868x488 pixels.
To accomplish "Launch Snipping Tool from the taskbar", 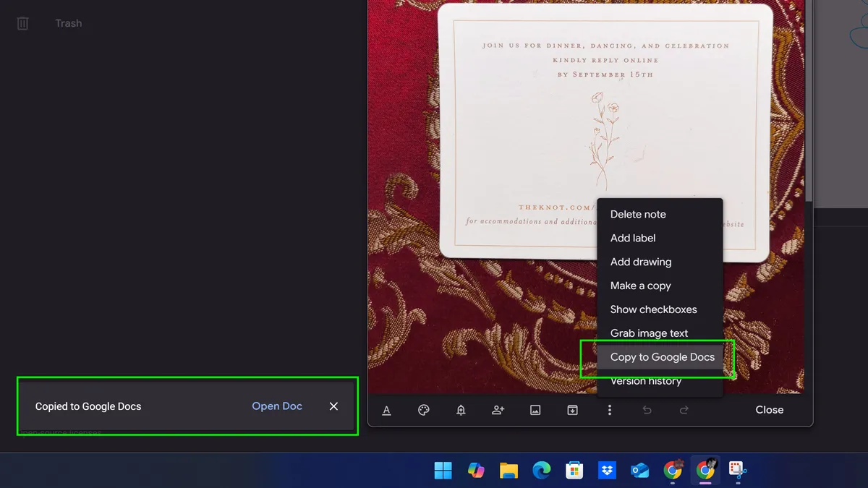I will coord(737,471).
